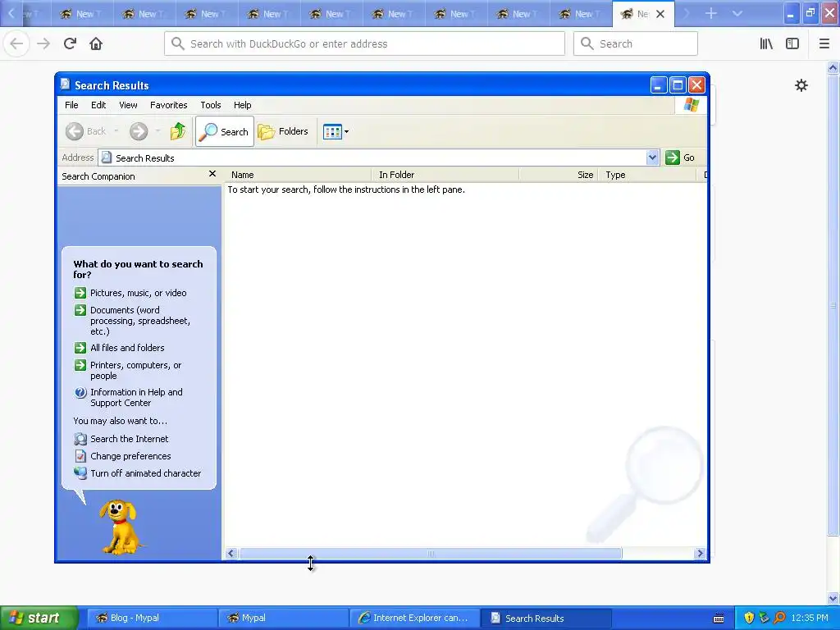Open new tab page settings gear
840x630 pixels.
click(801, 85)
